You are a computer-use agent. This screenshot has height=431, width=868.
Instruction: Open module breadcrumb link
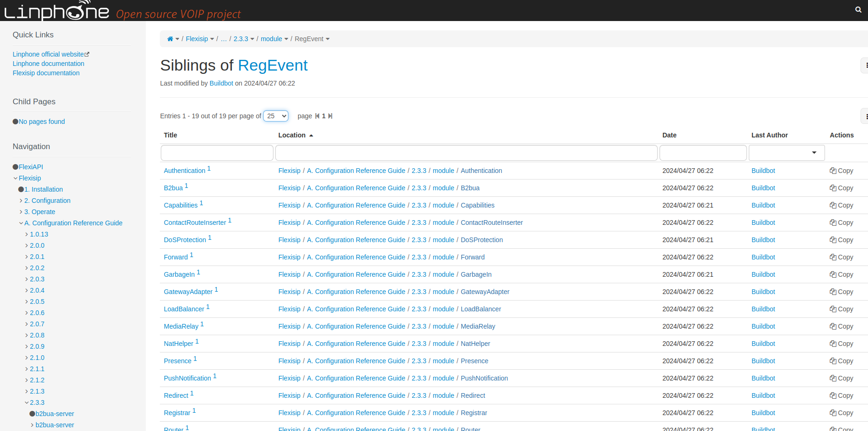272,39
